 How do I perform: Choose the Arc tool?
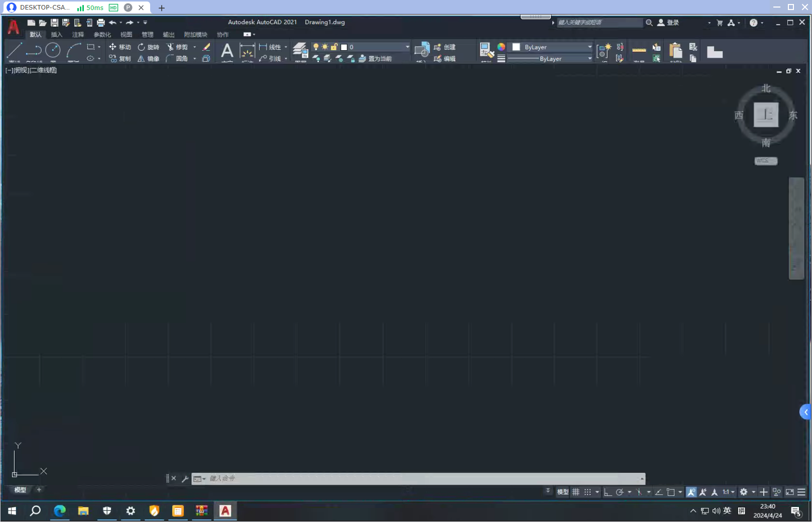(x=73, y=50)
